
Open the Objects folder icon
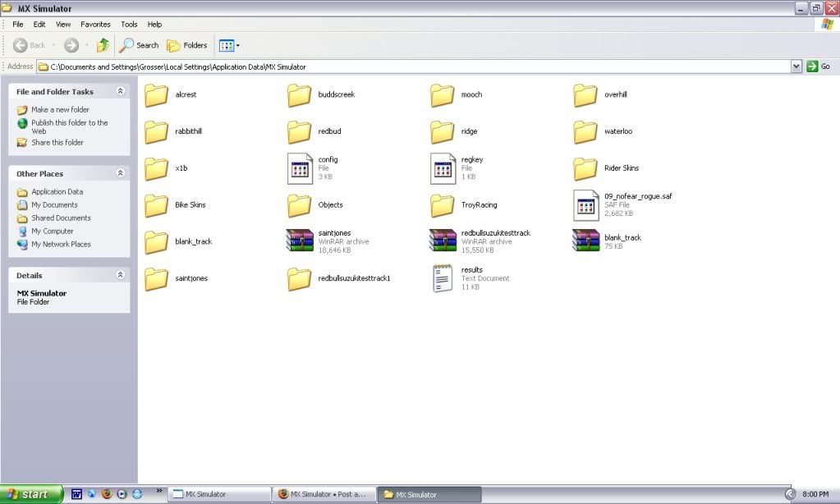click(300, 206)
